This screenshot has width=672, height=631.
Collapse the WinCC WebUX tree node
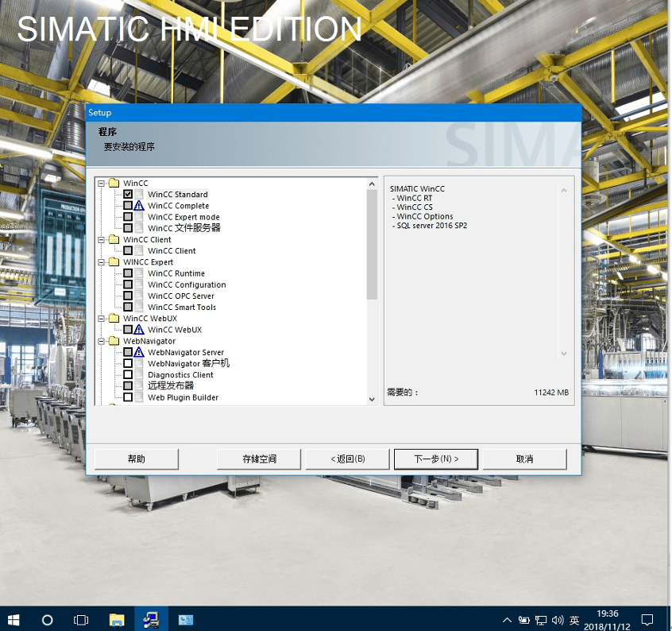pyautogui.click(x=102, y=319)
